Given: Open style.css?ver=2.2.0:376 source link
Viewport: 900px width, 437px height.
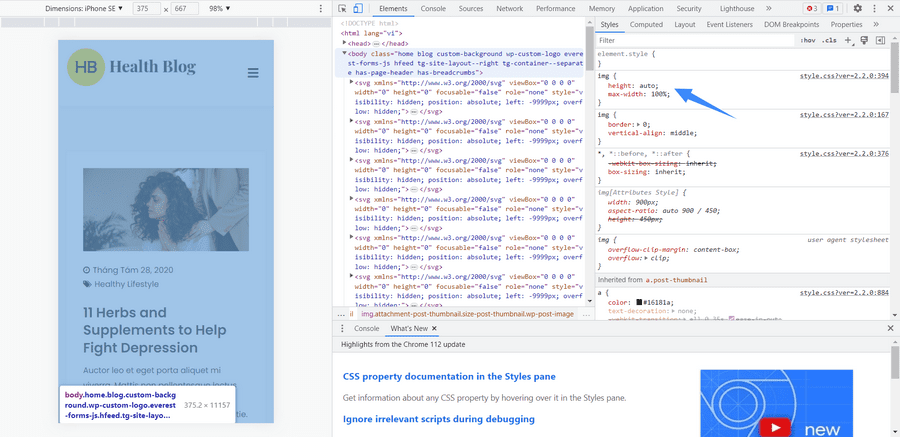Looking at the screenshot, I should coord(844,153).
